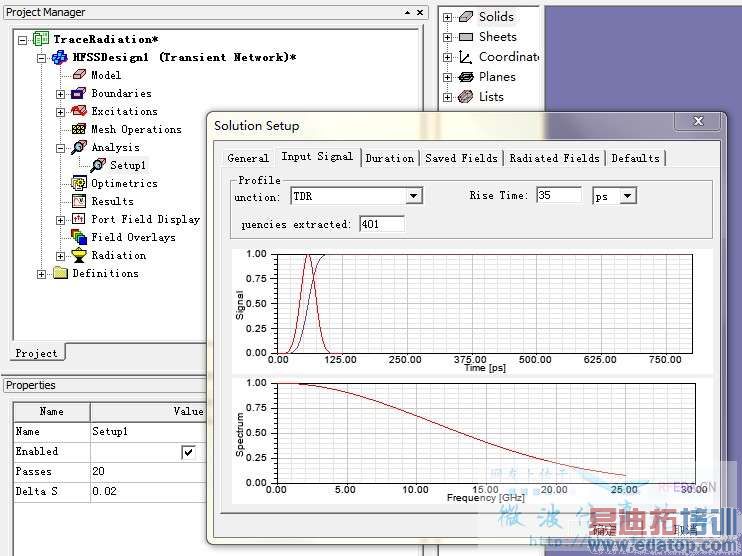Switch to the Duration tab
The image size is (742, 556).
coord(389,158)
